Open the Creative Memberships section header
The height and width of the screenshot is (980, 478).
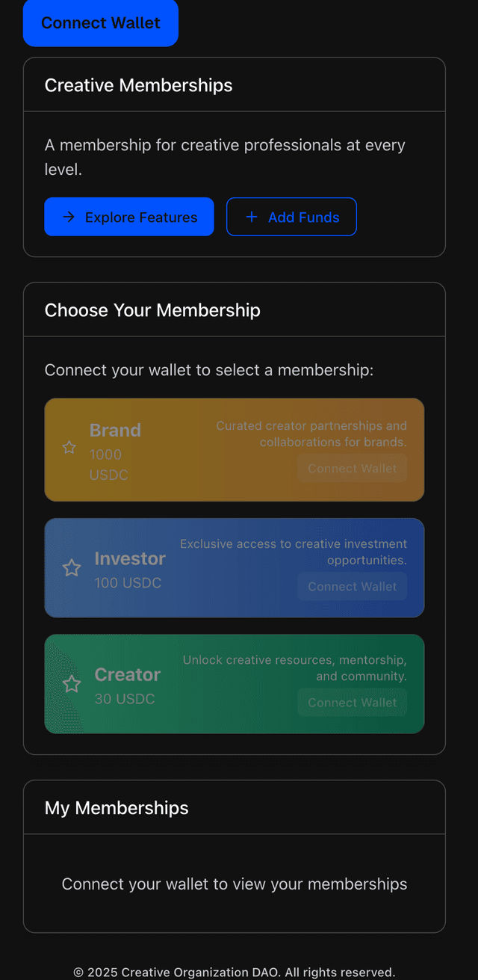(138, 85)
